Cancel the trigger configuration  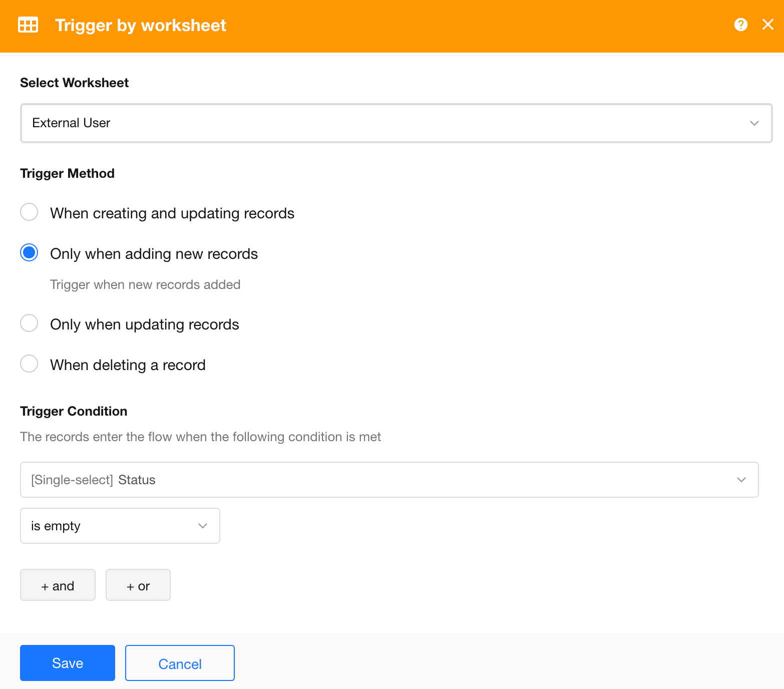pos(180,663)
